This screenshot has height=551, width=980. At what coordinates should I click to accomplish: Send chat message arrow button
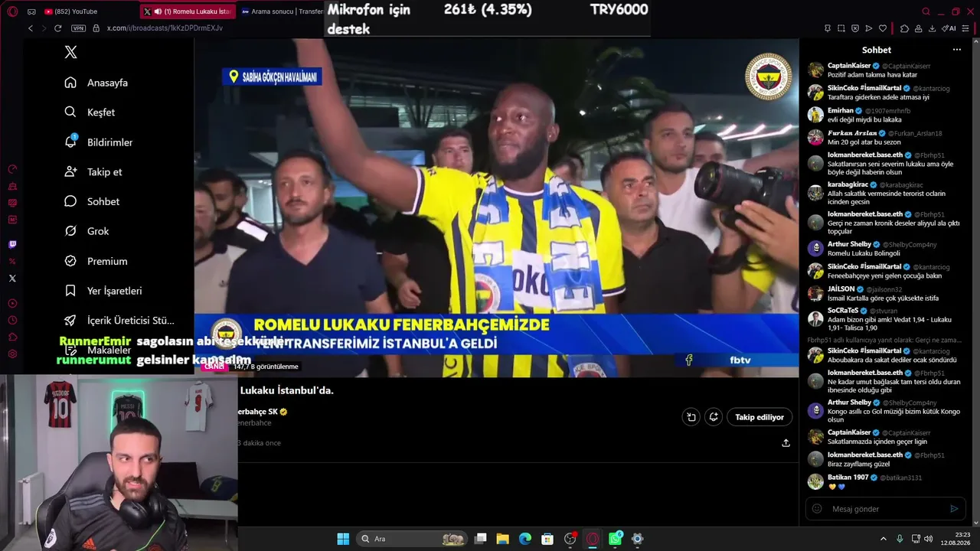tap(954, 509)
